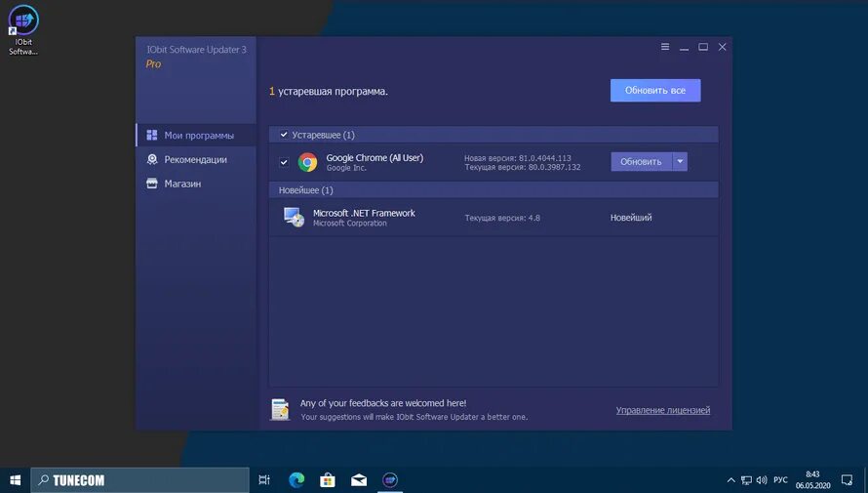Open Mail app from taskbar
The height and width of the screenshot is (493, 868).
click(359, 479)
